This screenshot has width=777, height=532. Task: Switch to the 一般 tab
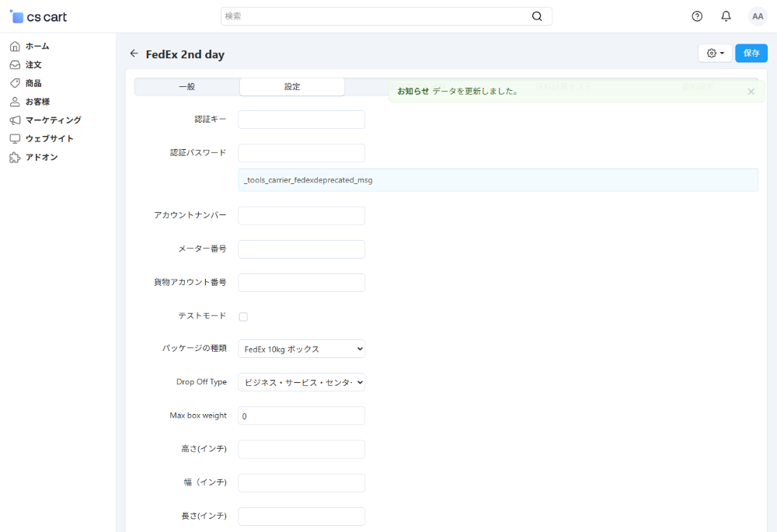(187, 87)
